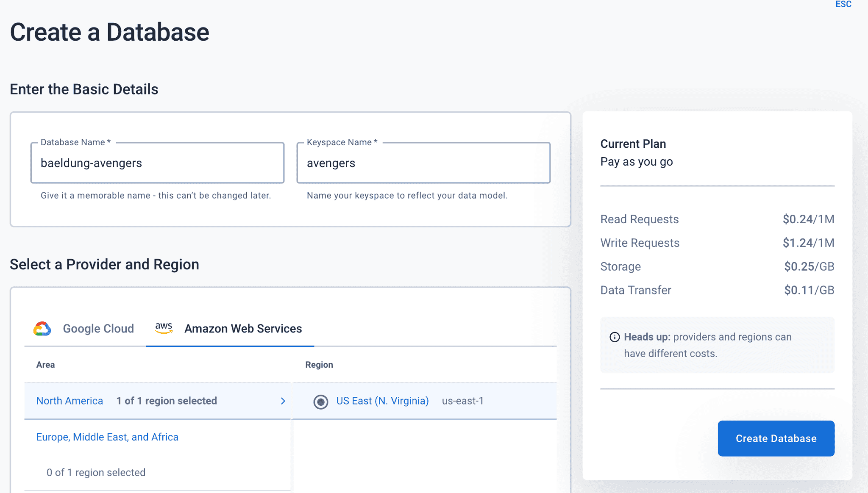Click the us-east-1 region row
The image size is (868, 493).
[463, 401]
